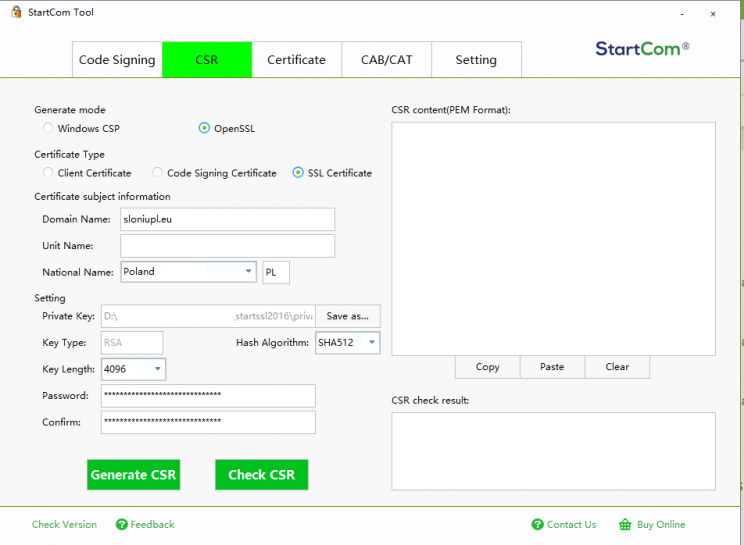Viewport: 744px width, 545px height.
Task: Click Save as... for private key
Action: pyautogui.click(x=348, y=316)
